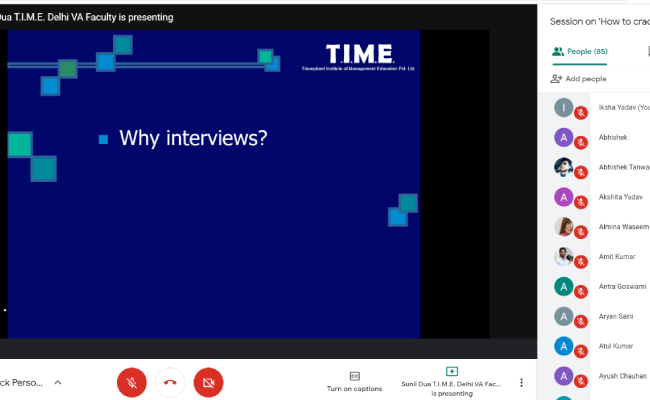
Task: Turn camera on with red camera button
Action: pos(208,382)
